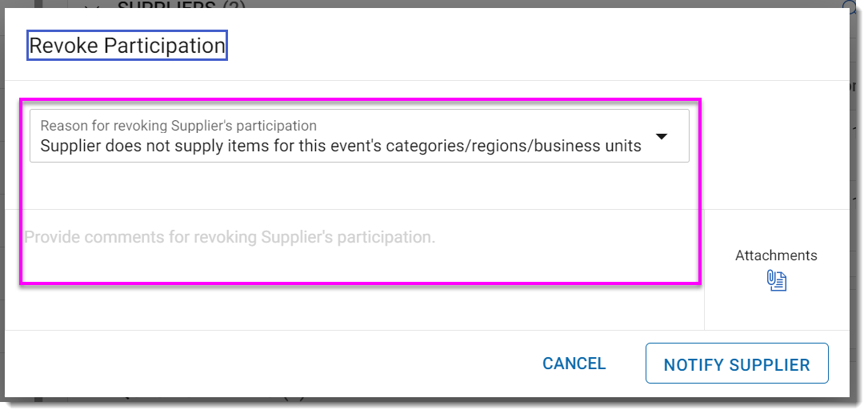Collapse the SUPPLIERS section chevron
This screenshot has width=868, height=414.
tap(91, 6)
